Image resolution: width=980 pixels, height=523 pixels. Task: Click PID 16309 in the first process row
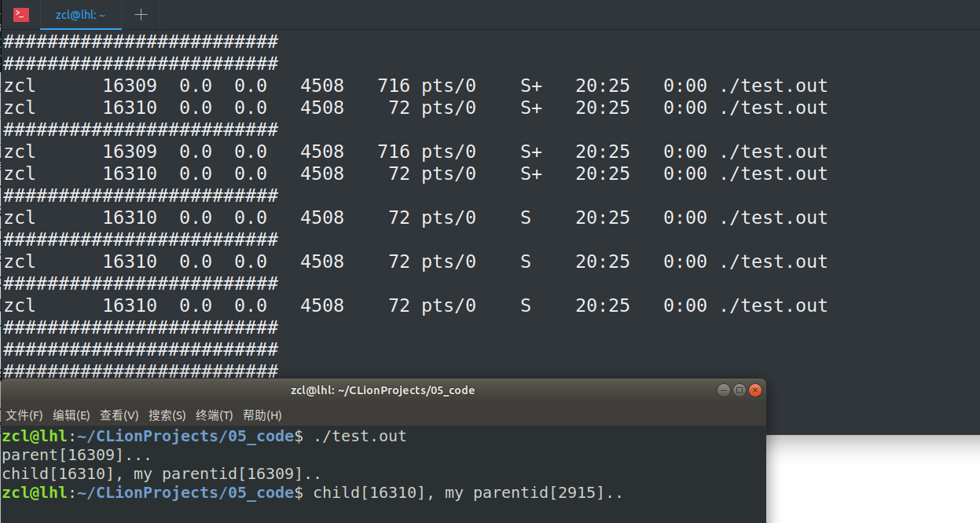pyautogui.click(x=130, y=86)
